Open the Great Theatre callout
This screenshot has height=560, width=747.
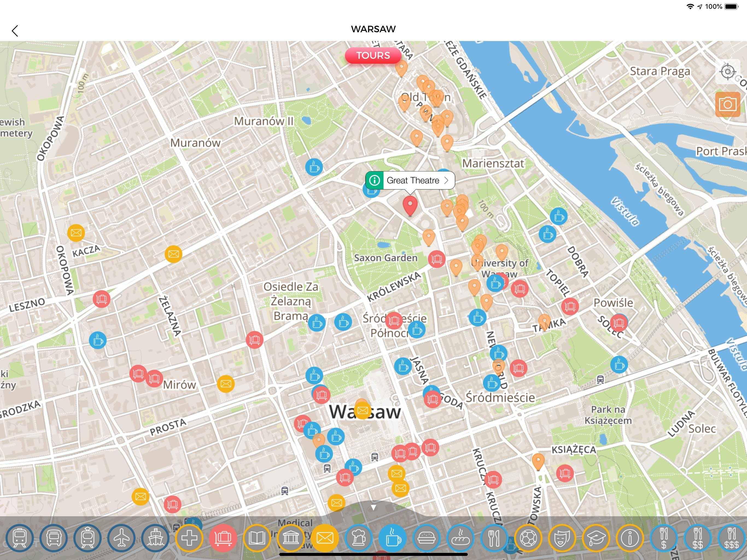pyautogui.click(x=410, y=180)
